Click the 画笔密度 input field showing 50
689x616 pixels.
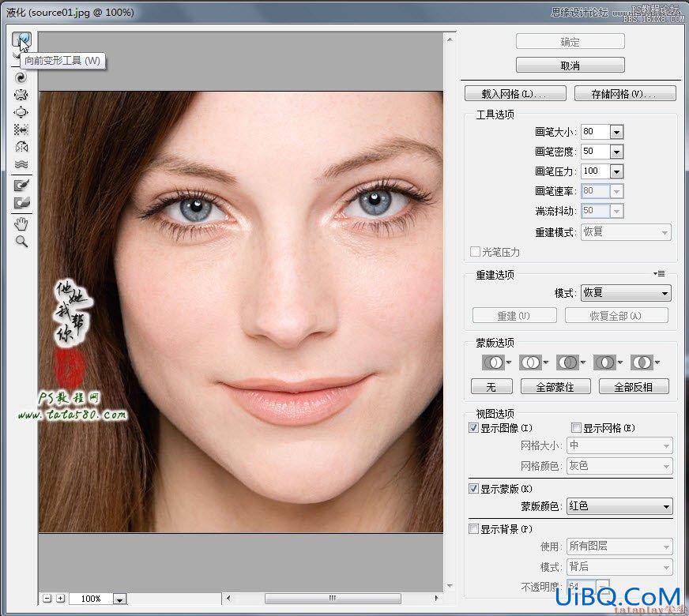pos(596,152)
